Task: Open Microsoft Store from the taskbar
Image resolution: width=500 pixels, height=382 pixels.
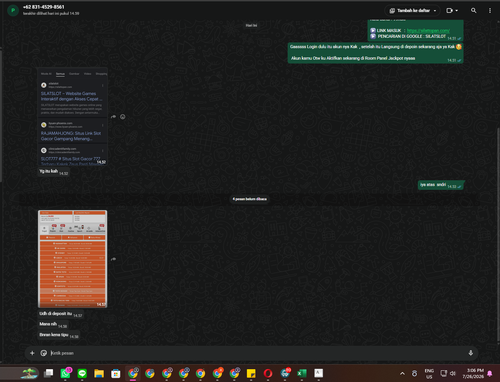Action: click(116, 373)
